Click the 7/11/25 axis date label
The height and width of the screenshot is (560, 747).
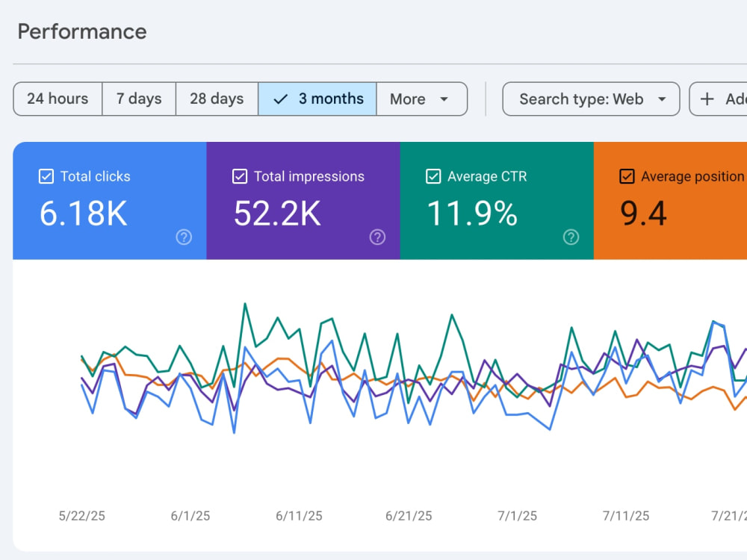point(626,516)
